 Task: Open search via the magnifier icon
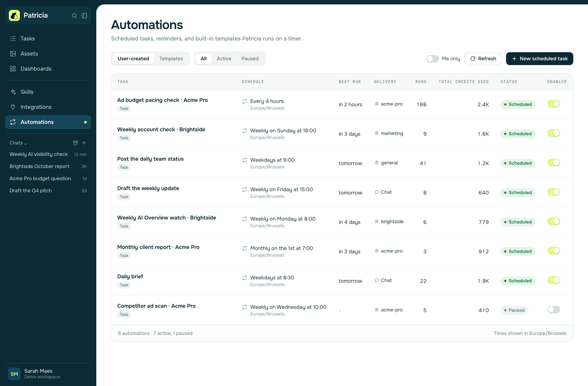74,16
